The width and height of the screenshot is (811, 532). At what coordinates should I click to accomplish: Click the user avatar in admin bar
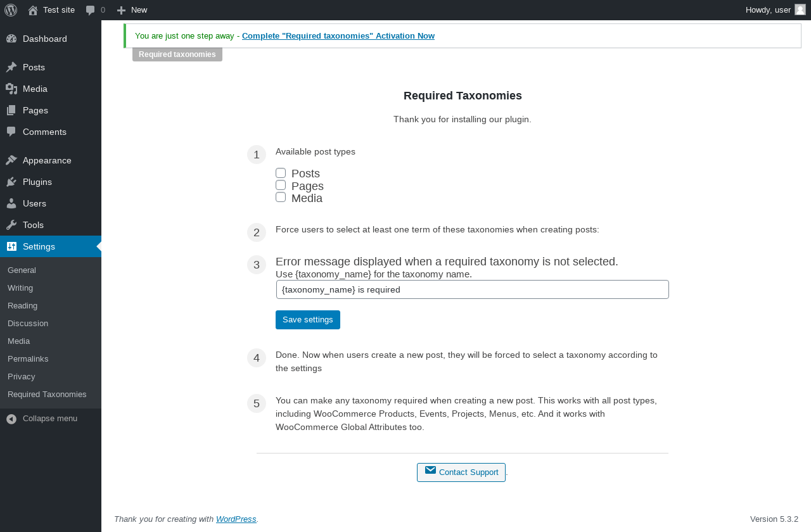click(800, 9)
